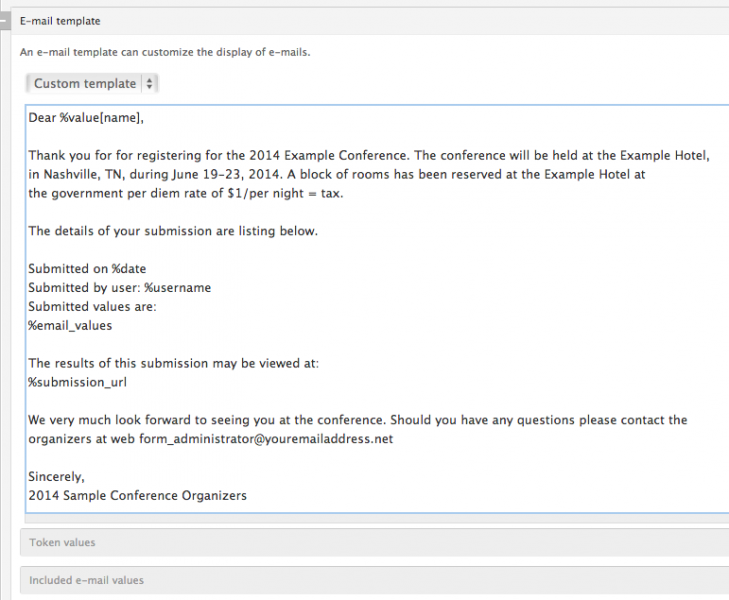Open the Custom template dropdown
Screen dimensions: 729x600
click(92, 84)
